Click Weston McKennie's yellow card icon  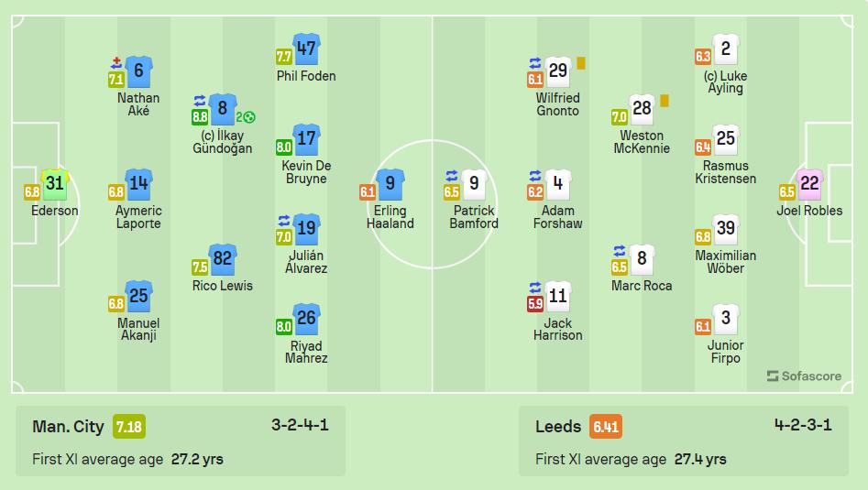(665, 101)
